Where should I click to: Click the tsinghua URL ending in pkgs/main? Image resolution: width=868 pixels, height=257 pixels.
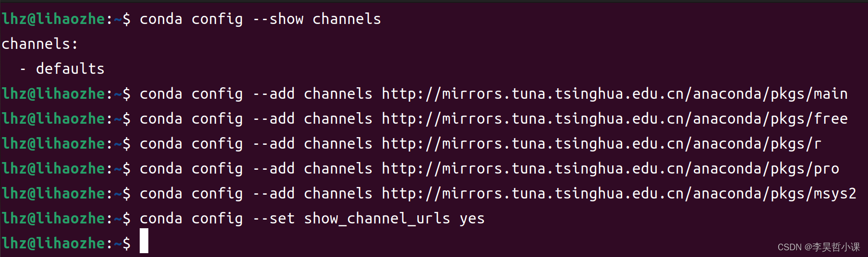click(x=615, y=94)
